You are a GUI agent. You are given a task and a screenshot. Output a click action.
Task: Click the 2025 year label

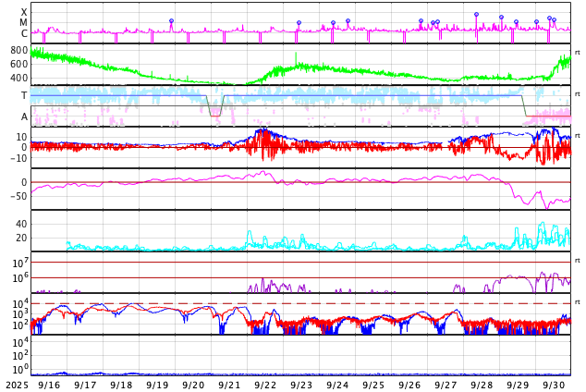[x=17, y=385]
